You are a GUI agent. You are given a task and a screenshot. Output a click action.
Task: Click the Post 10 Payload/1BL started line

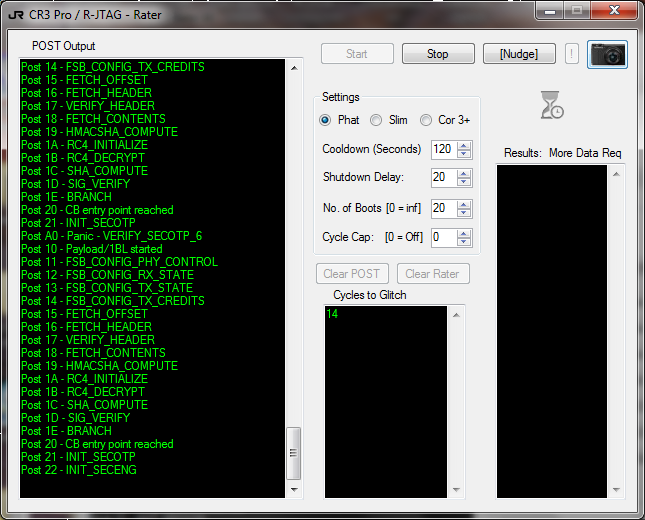click(x=92, y=249)
